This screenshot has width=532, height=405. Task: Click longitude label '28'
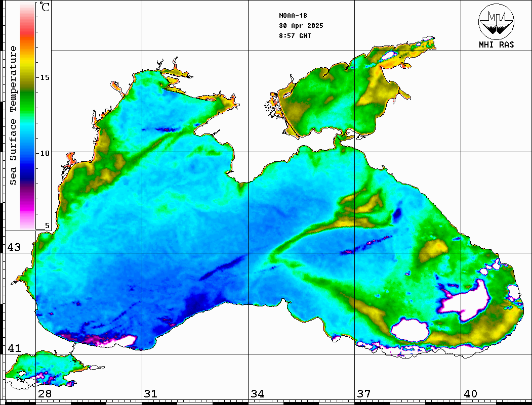coord(45,394)
